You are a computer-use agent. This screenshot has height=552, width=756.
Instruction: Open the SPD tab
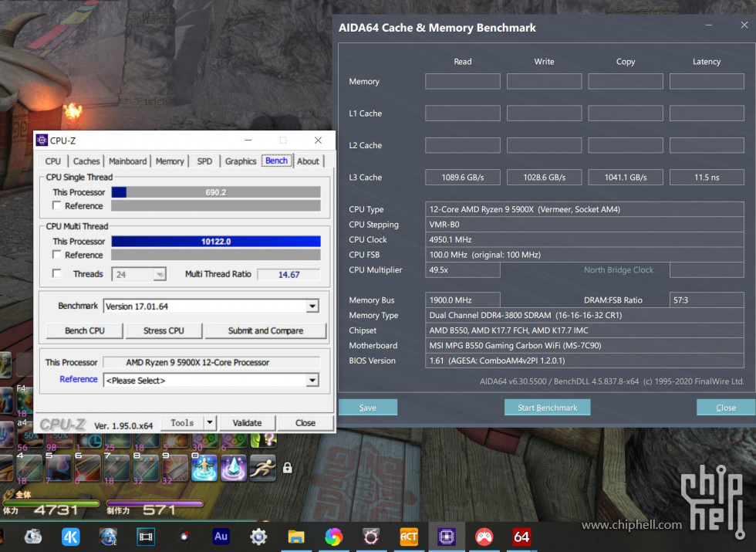(204, 161)
